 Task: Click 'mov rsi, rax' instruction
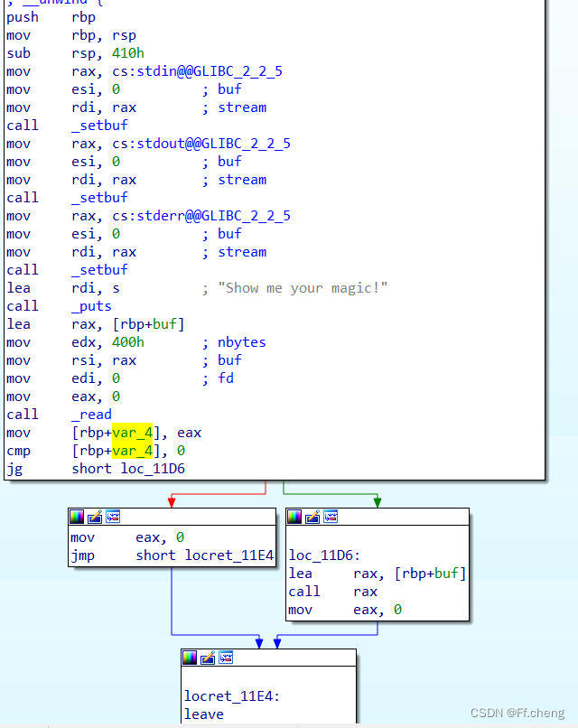[x=71, y=360]
